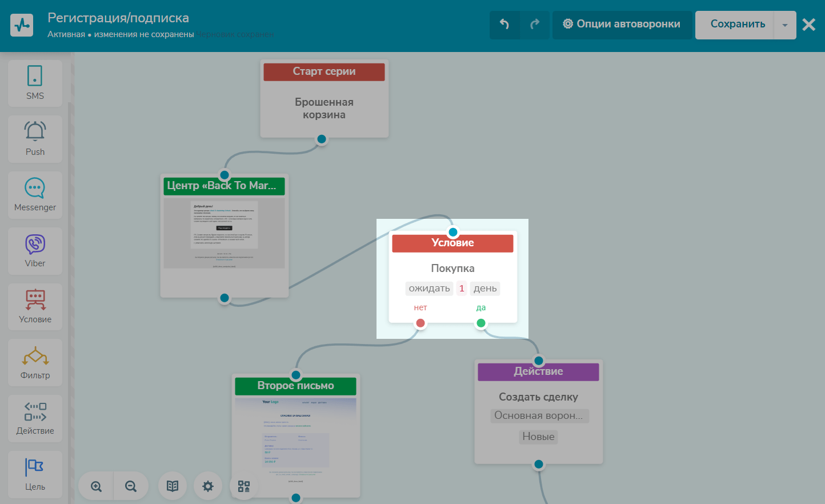Click the green да output connector
The height and width of the screenshot is (504, 825).
481,323
